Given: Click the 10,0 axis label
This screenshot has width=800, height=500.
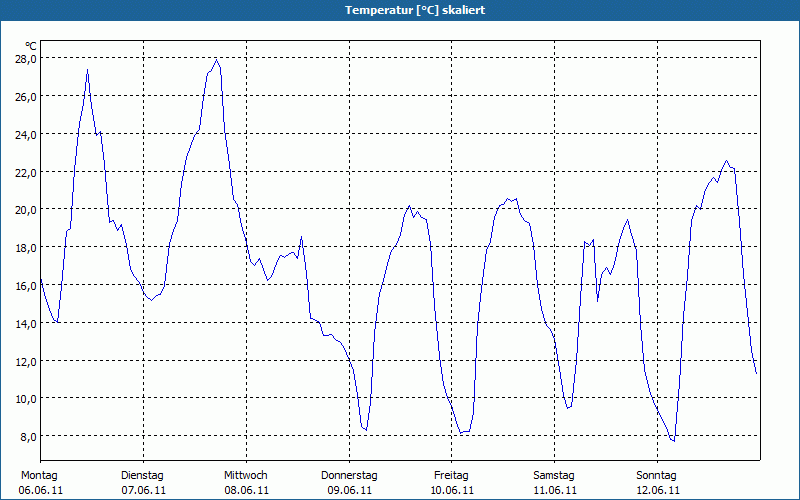Looking at the screenshot, I should [26, 399].
